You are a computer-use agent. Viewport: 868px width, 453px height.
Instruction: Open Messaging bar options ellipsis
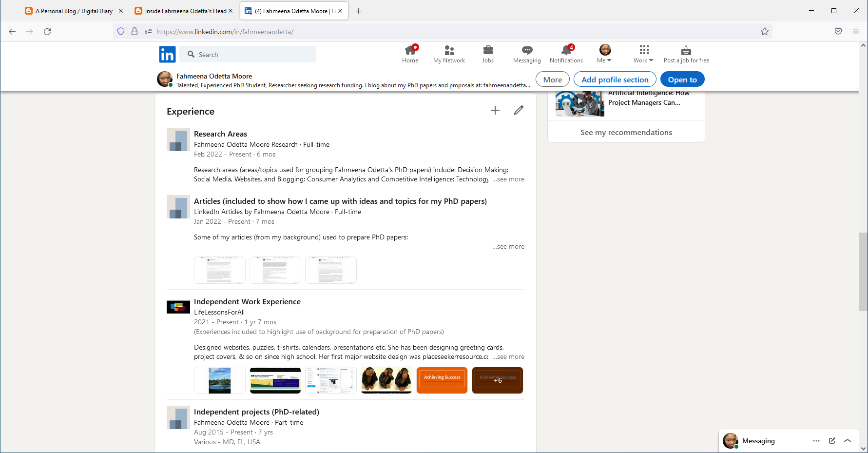816,441
